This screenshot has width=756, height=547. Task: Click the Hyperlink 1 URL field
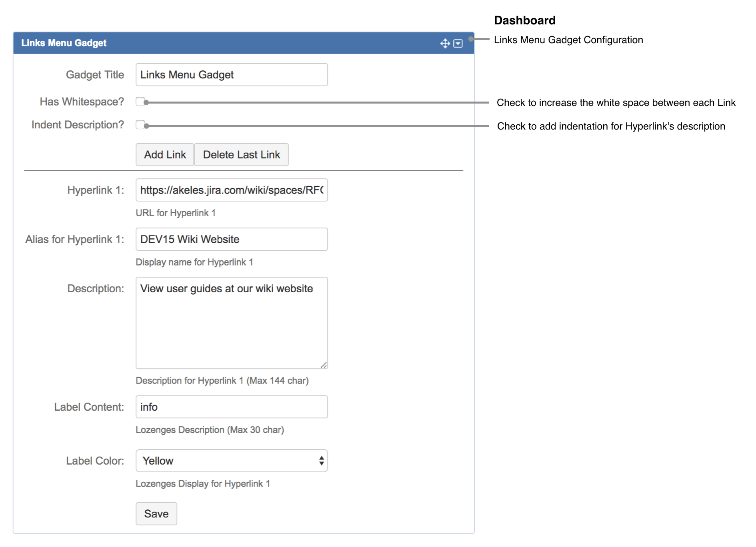231,190
